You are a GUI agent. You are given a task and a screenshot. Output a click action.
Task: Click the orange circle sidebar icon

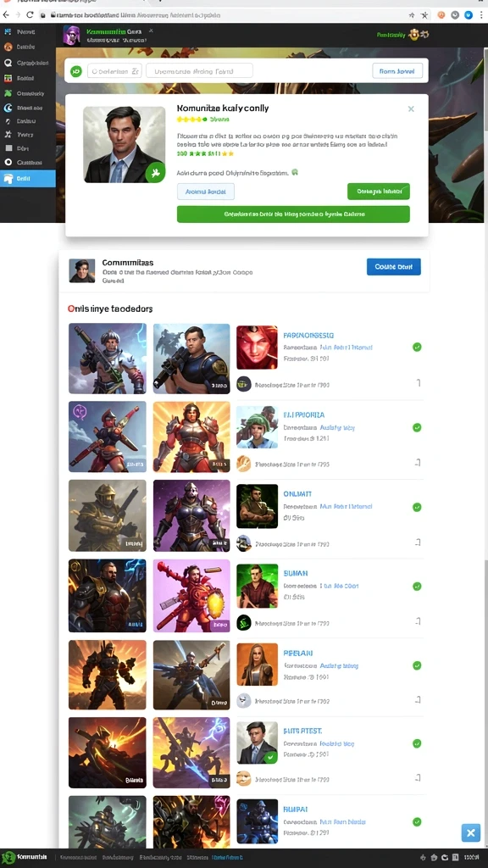pos(8,47)
